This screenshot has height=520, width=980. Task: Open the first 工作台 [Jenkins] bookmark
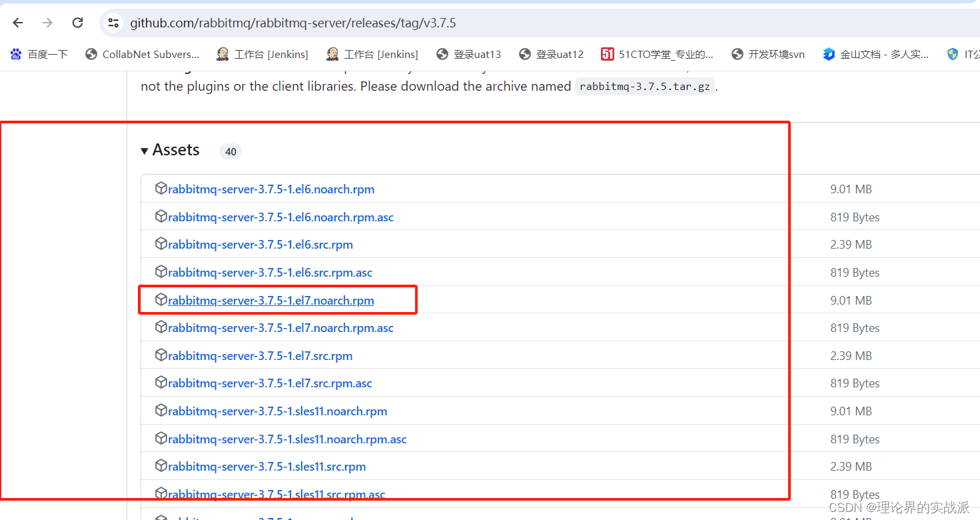[x=262, y=54]
